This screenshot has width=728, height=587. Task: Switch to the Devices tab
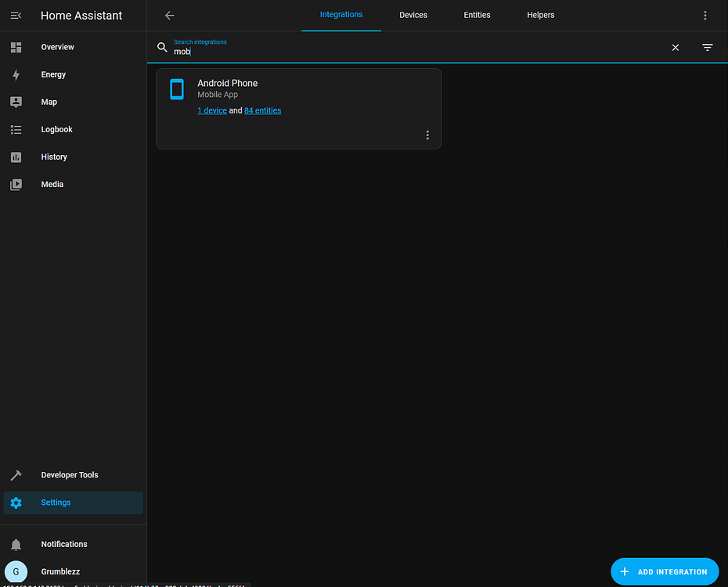[413, 15]
